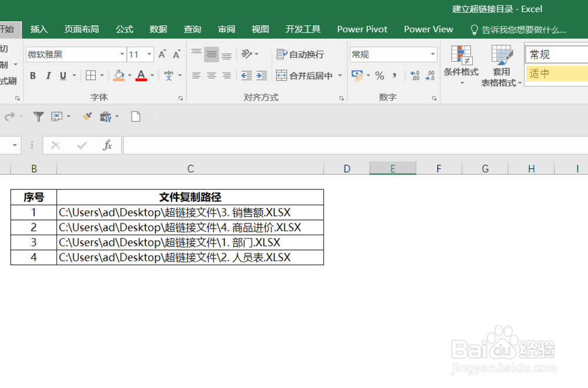Screen dimensions: 588x388
Task: Open Power Pivot tab
Action: pyautogui.click(x=362, y=29)
